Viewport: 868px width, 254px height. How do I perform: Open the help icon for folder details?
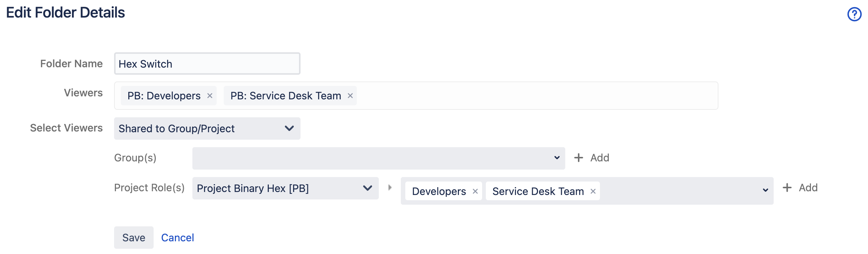[854, 15]
